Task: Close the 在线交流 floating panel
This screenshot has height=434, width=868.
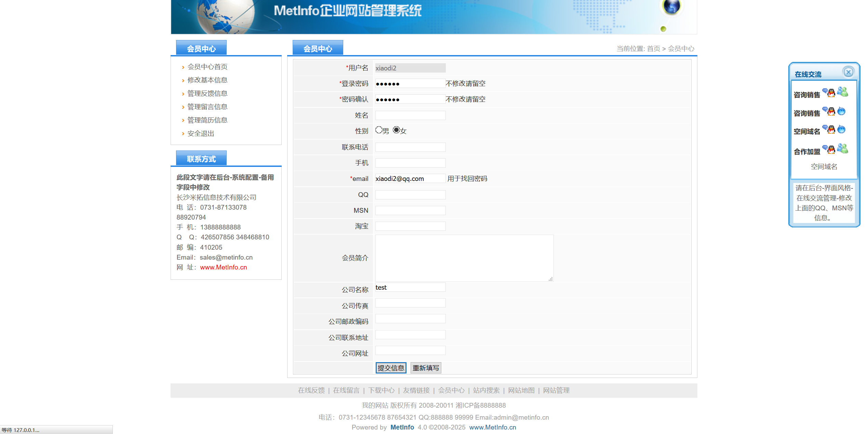Action: (849, 72)
